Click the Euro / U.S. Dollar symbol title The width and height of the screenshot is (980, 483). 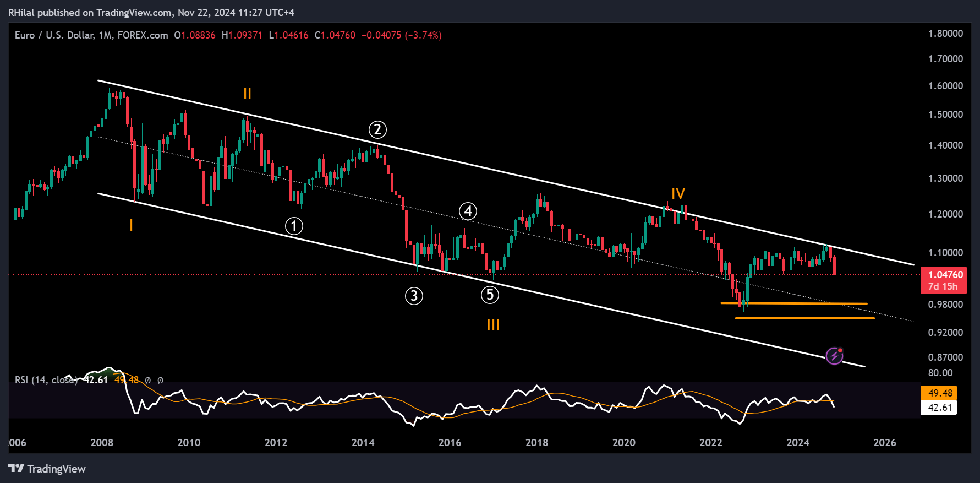coord(54,35)
